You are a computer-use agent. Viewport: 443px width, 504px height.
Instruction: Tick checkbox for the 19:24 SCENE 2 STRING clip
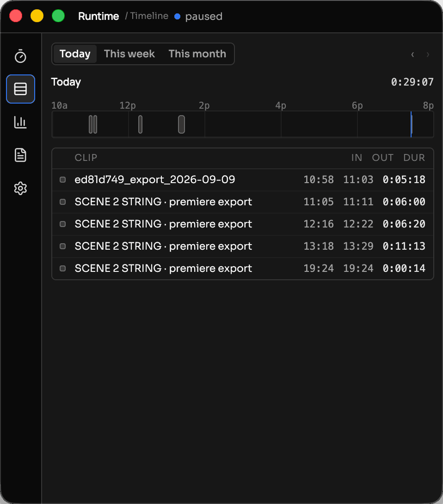click(x=63, y=268)
